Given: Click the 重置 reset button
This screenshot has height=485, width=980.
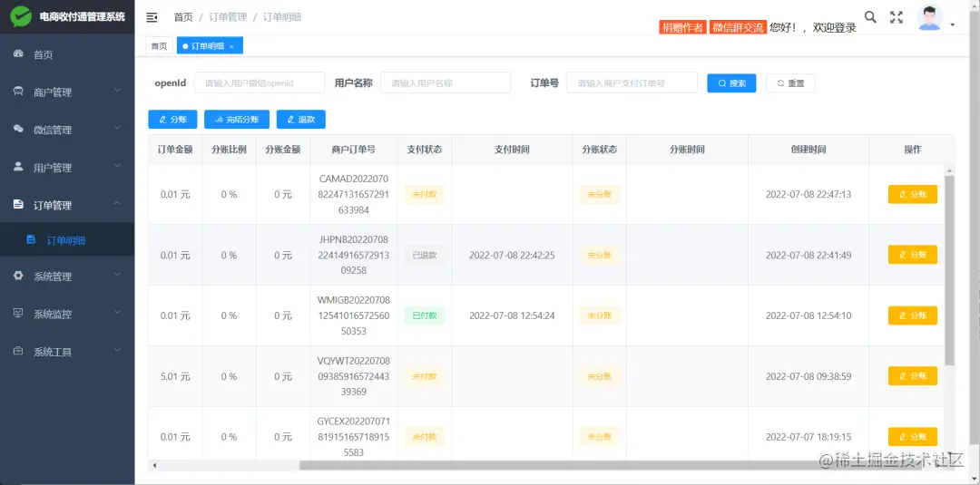Looking at the screenshot, I should (790, 83).
